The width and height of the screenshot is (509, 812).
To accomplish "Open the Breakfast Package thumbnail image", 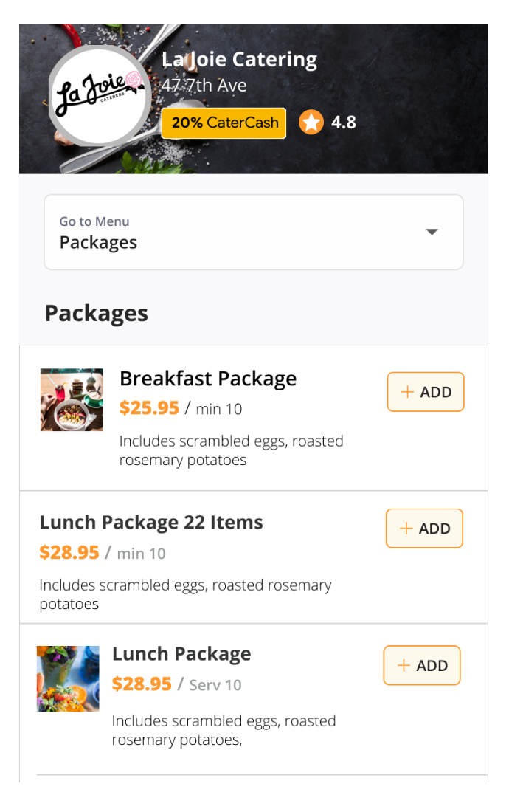I will click(72, 400).
